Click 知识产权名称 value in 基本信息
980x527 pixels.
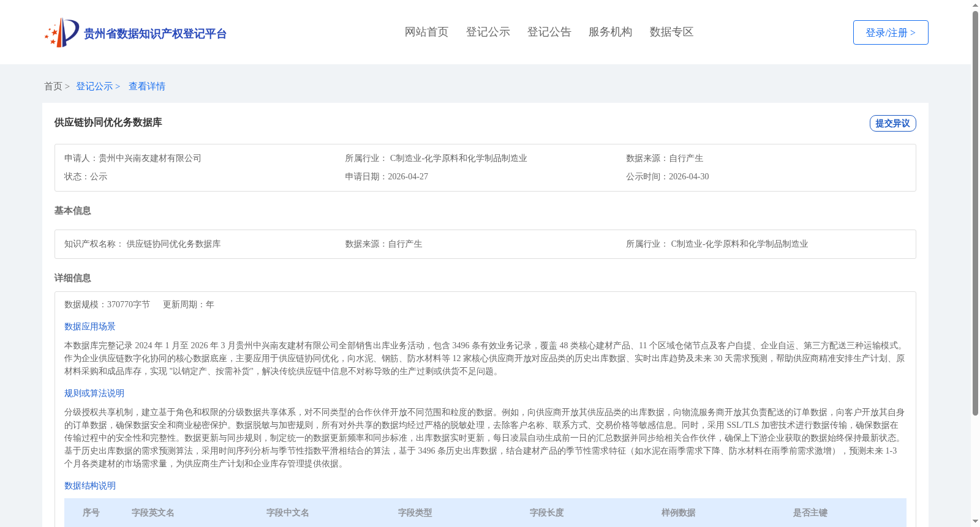click(173, 244)
